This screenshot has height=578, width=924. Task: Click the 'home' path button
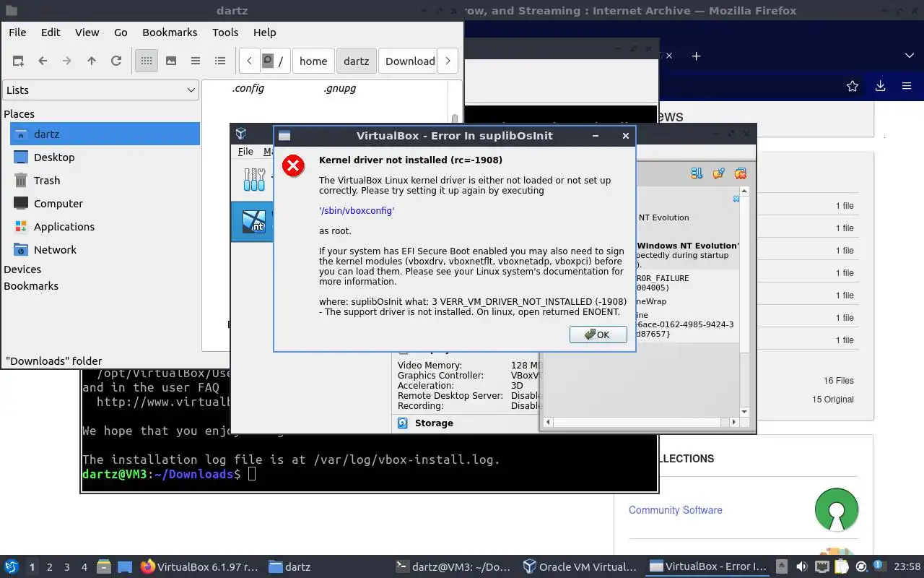[x=313, y=61]
